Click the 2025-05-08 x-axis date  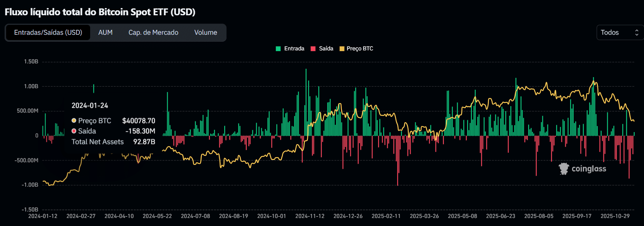463,216
